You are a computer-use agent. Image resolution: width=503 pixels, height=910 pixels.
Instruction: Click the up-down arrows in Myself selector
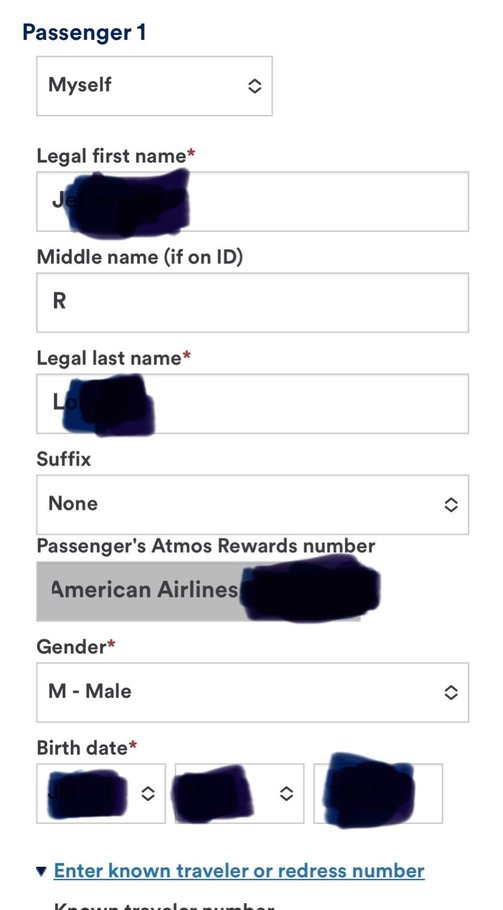click(255, 86)
